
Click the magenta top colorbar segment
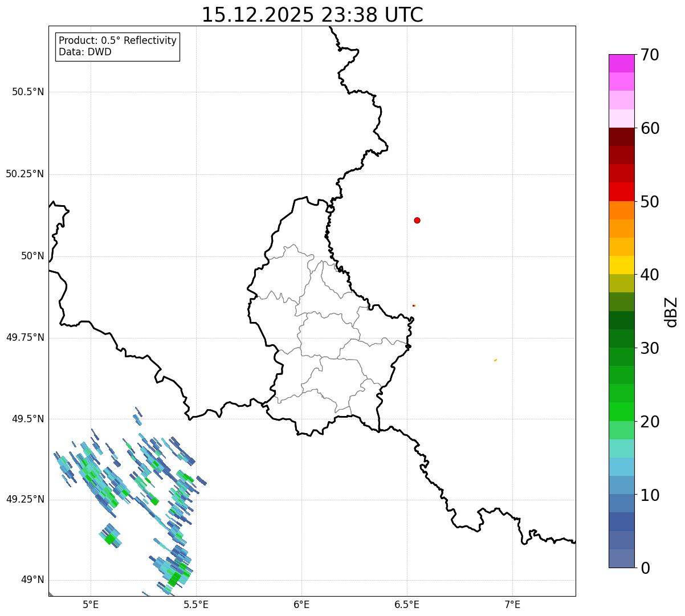point(621,63)
